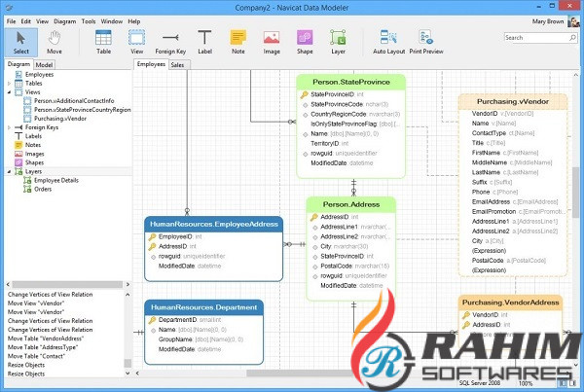Insert a View object
The image size is (584, 392).
[136, 43]
